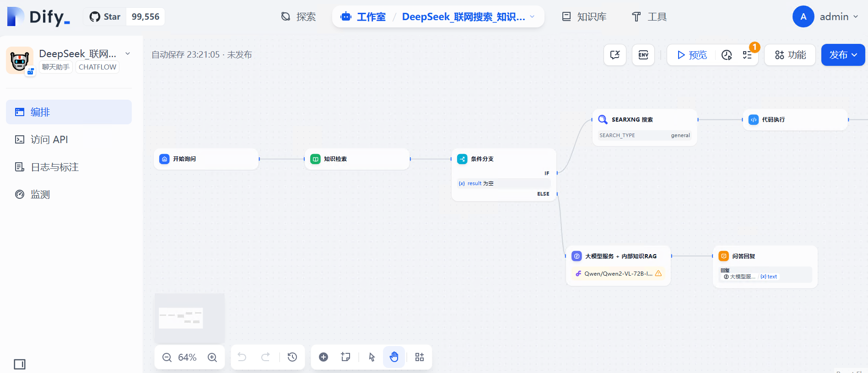Viewport: 868px width, 373px height.
Task: Select the 知识检索 node
Action: [357, 159]
